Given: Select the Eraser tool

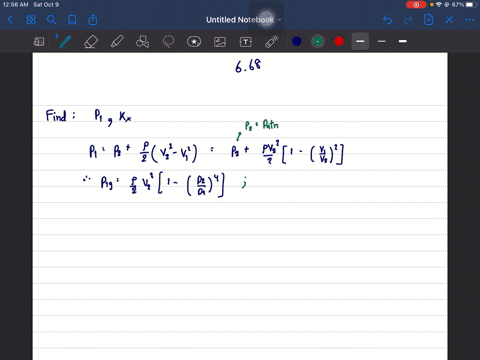Looking at the screenshot, I should [x=91, y=42].
